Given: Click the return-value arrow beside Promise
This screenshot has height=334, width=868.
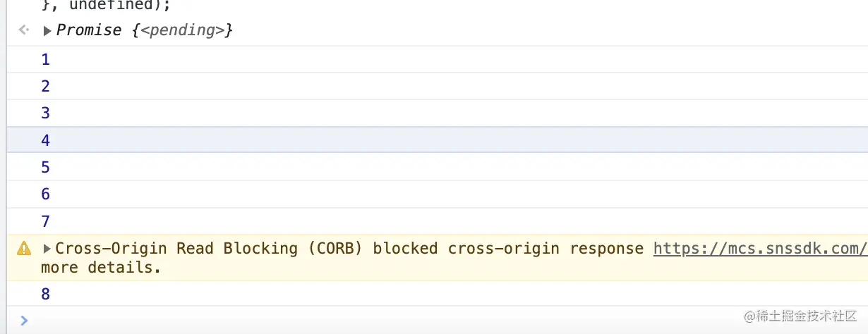Looking at the screenshot, I should point(23,30).
